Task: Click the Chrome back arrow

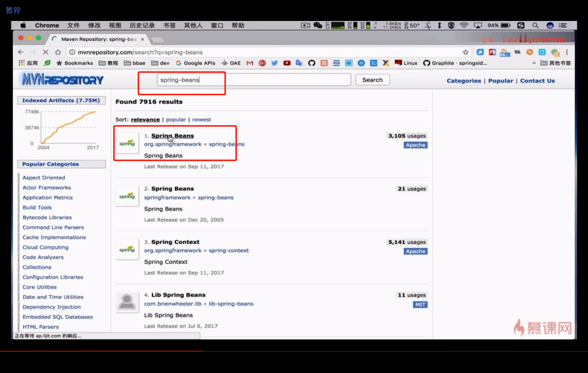Action: pos(21,52)
